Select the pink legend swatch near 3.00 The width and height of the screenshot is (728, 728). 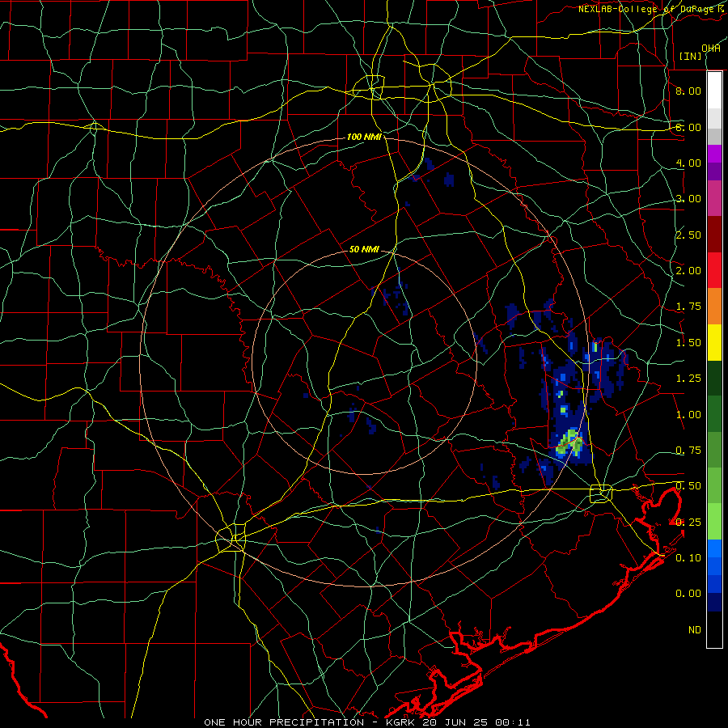(714, 199)
